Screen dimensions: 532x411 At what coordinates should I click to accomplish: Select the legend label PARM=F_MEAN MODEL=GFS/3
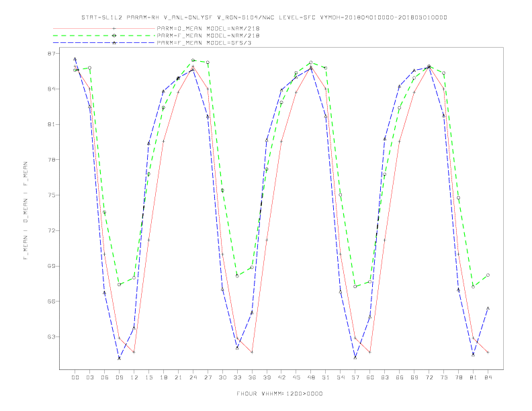point(204,43)
